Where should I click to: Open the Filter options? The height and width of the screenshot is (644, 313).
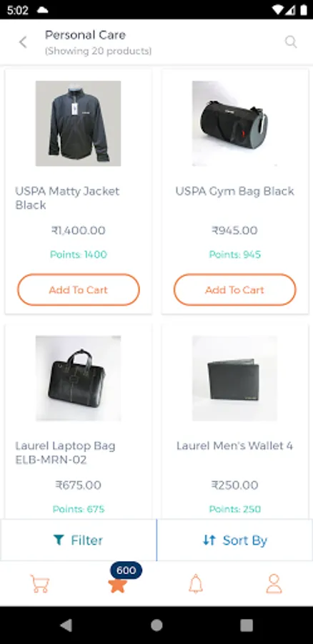(x=78, y=540)
